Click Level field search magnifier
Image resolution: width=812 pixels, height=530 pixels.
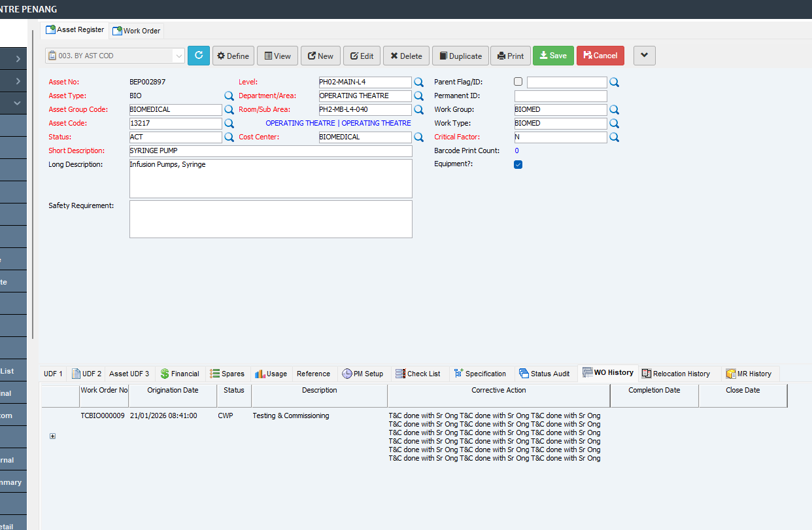coord(418,82)
